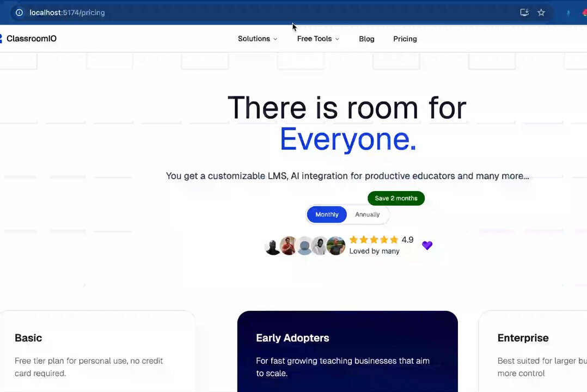
Task: Click the 4.9 rating text
Action: [407, 240]
